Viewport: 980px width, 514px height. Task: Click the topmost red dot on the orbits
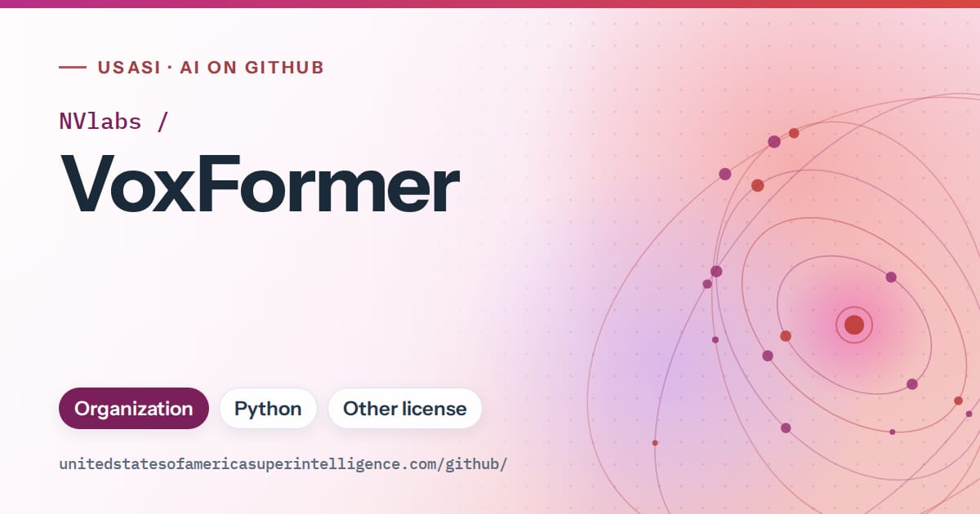click(794, 133)
